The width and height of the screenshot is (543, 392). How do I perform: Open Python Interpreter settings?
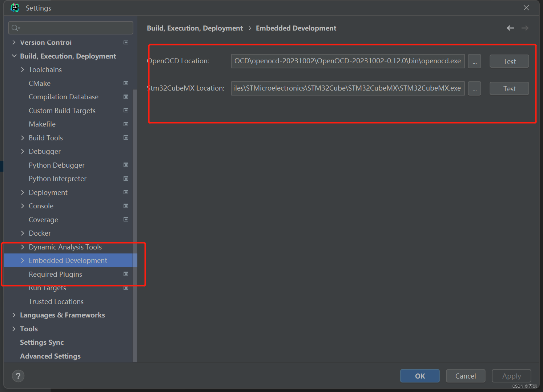57,179
